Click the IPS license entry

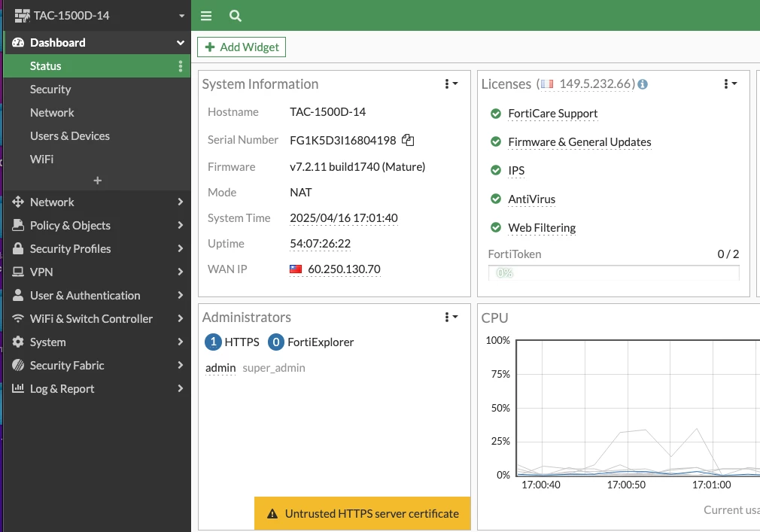pos(516,171)
